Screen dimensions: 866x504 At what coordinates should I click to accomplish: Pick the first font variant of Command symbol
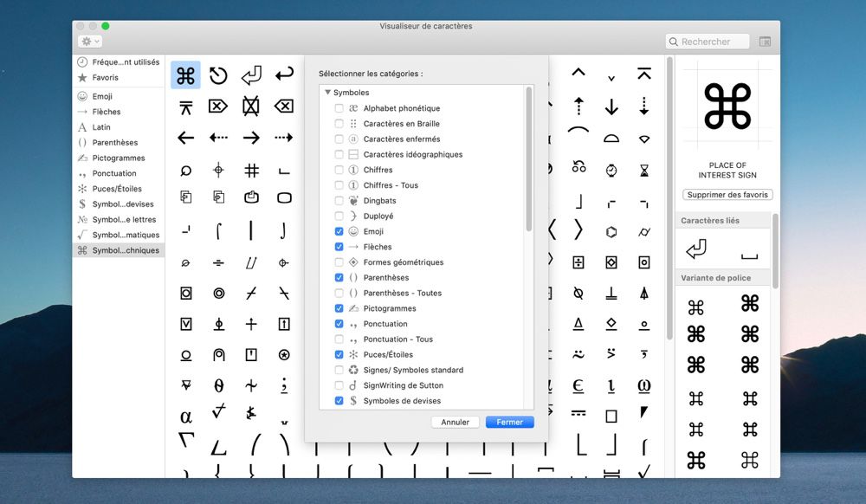(696, 307)
